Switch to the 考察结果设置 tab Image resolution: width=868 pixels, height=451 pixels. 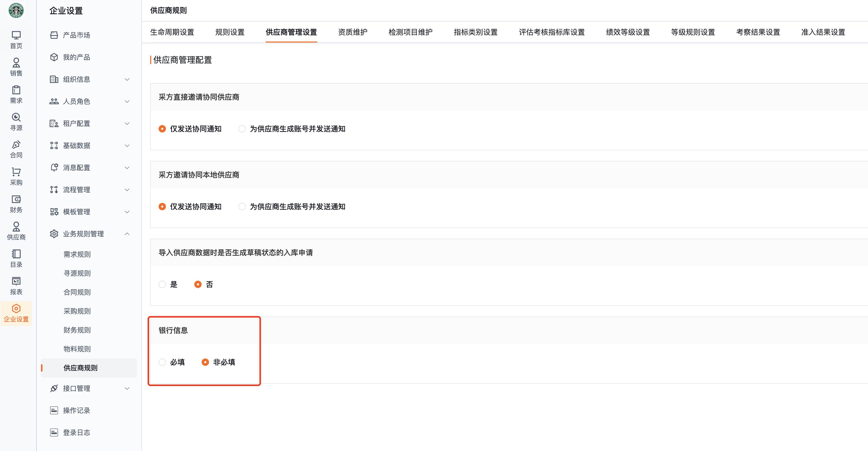[758, 32]
